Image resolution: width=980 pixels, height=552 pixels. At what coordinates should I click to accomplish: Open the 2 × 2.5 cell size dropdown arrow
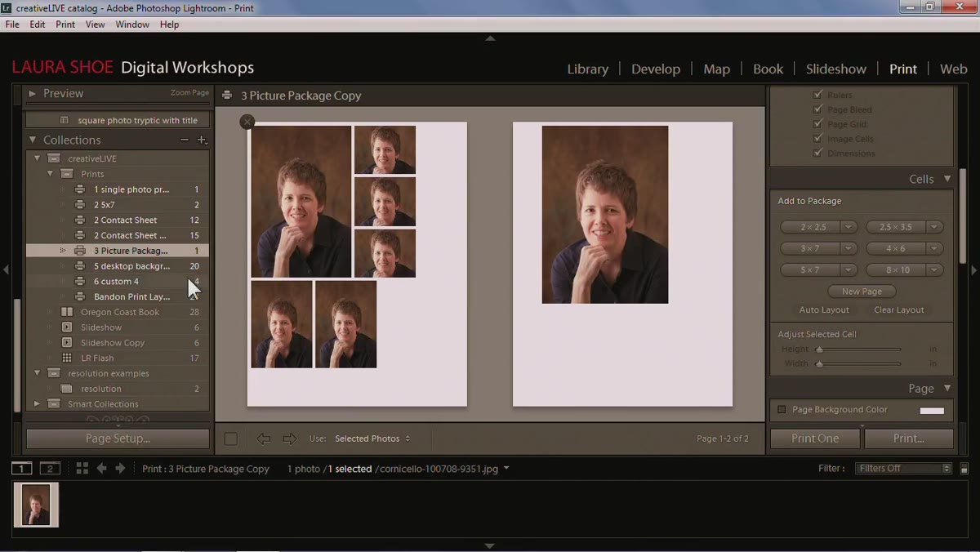(849, 227)
